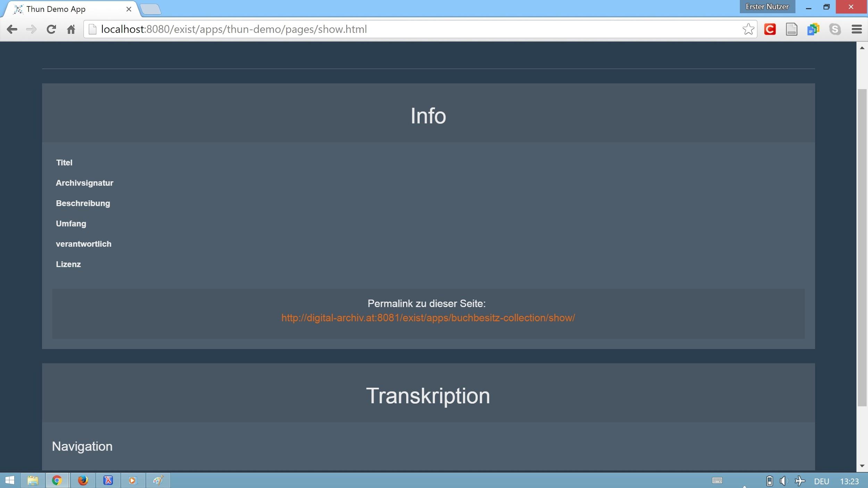
Task: Go to browser home page
Action: pyautogui.click(x=71, y=30)
